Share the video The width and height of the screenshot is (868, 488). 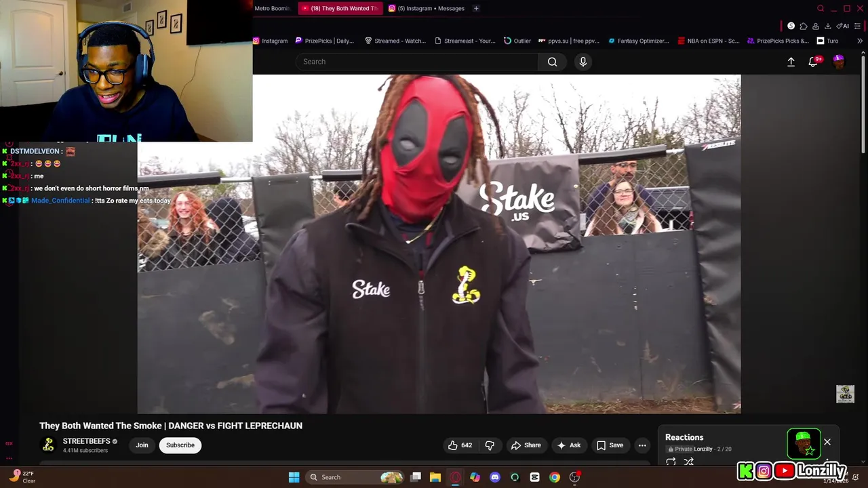[x=526, y=445]
